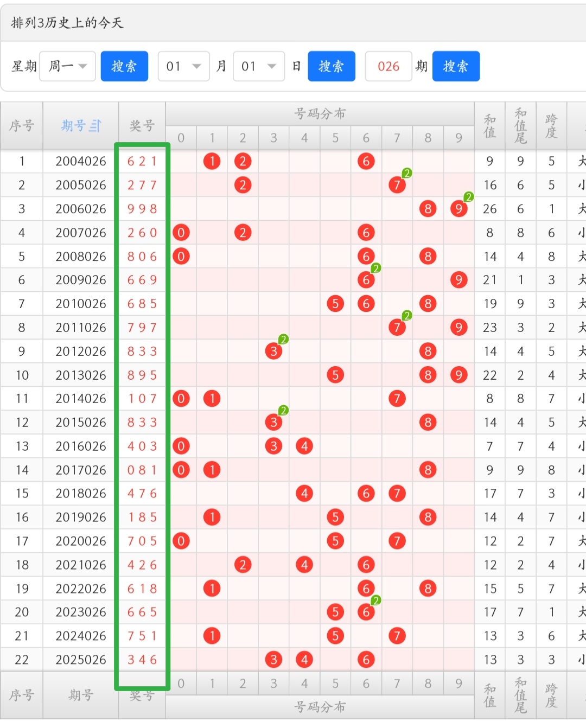Click winning number 7 9 7

142,328
